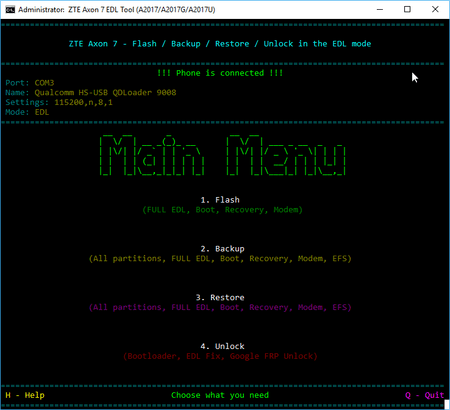This screenshot has width=450, height=410.
Task: Click the yellow Backup partitions description line
Action: [x=220, y=259]
